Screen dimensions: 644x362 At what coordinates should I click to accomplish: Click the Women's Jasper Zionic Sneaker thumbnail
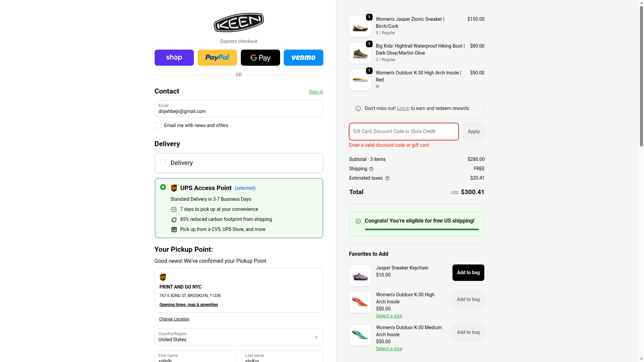(360, 26)
